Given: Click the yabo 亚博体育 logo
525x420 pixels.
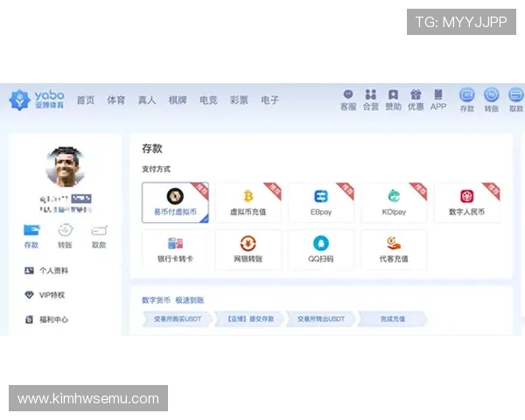Looking at the screenshot, I should 37,100.
